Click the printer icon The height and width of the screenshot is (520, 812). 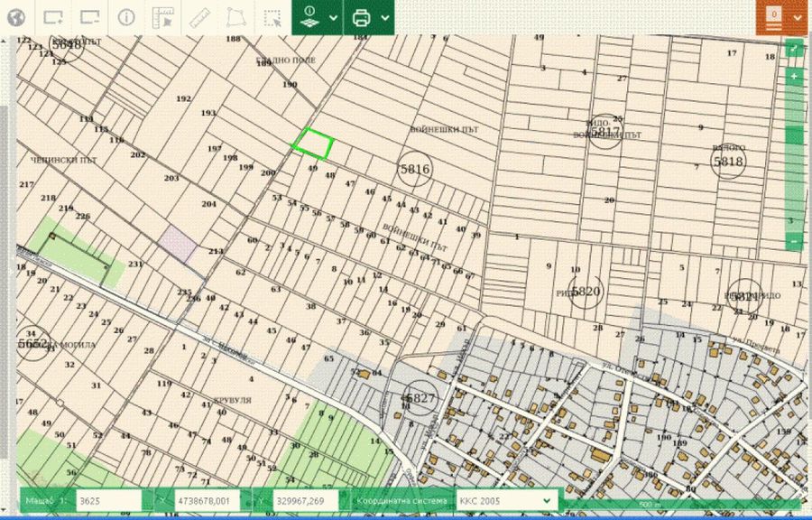pyautogui.click(x=361, y=17)
